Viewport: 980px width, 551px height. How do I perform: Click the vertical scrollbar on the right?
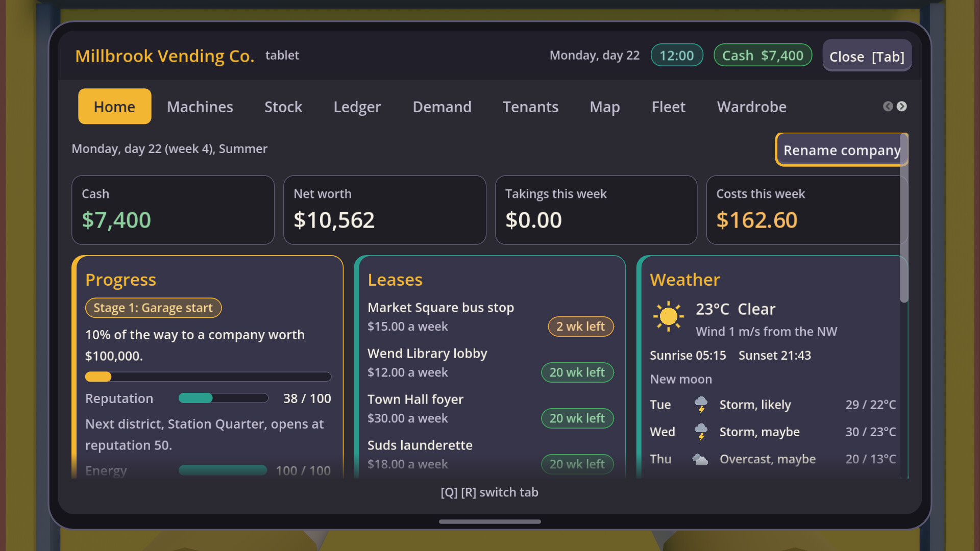coord(904,218)
